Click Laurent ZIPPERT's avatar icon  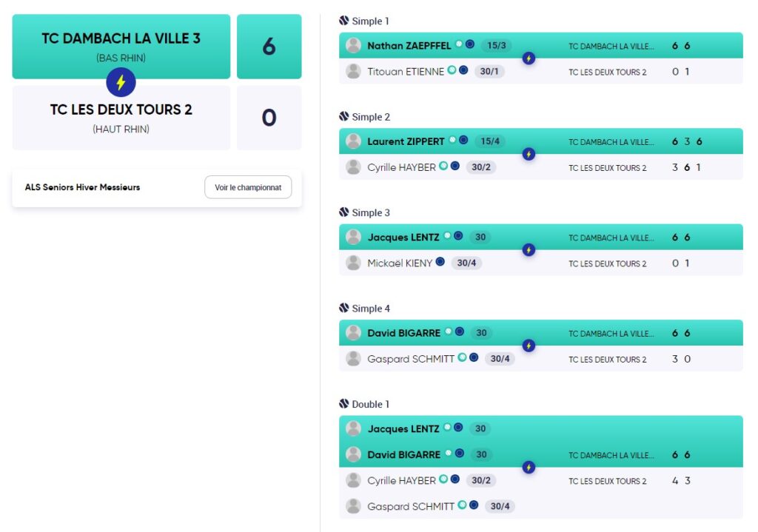point(353,141)
